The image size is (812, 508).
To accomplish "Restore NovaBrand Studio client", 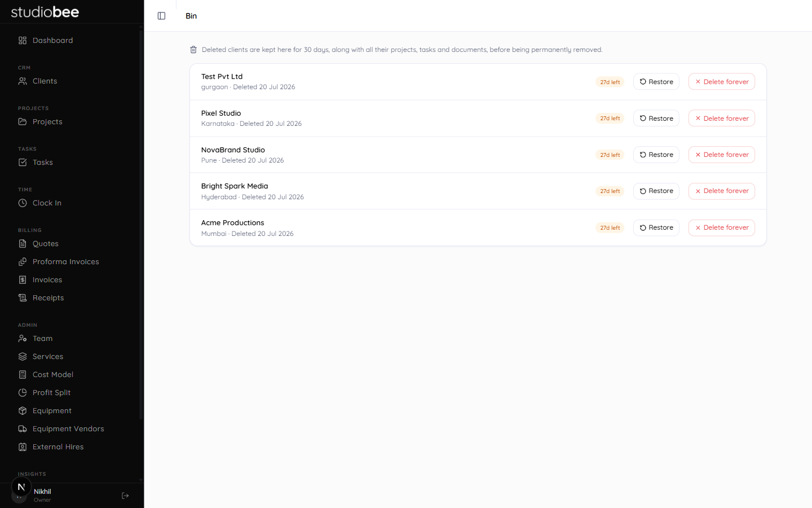I will point(656,155).
